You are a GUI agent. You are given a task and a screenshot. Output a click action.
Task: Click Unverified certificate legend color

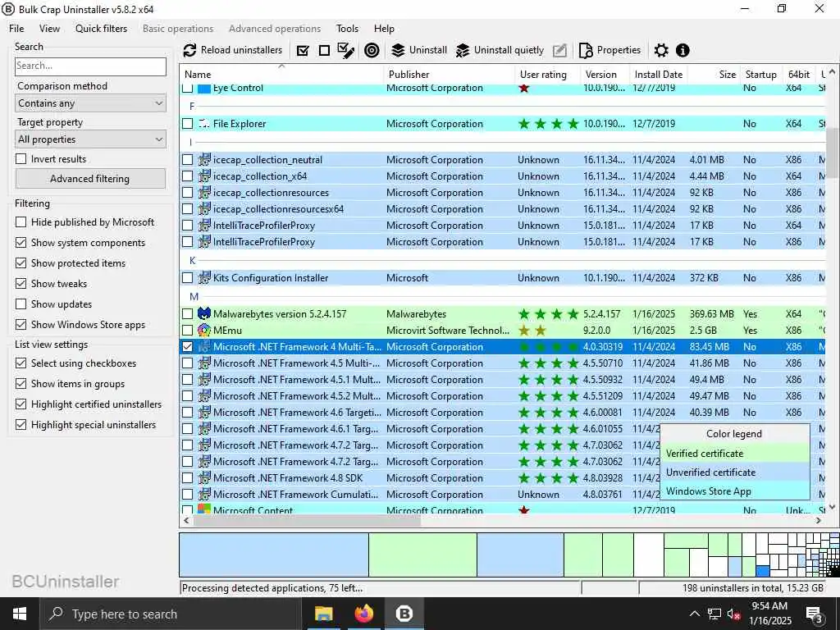pyautogui.click(x=734, y=472)
